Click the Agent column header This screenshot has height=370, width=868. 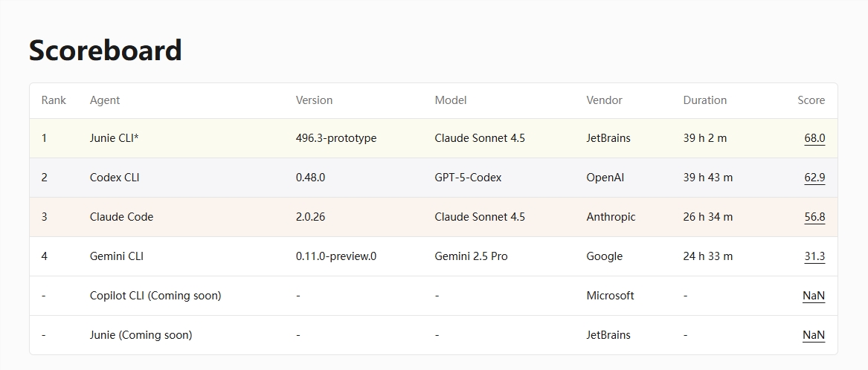pyautogui.click(x=105, y=100)
